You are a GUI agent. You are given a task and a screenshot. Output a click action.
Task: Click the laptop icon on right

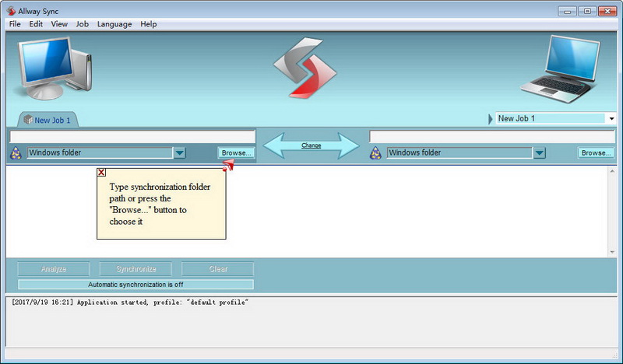tap(561, 69)
